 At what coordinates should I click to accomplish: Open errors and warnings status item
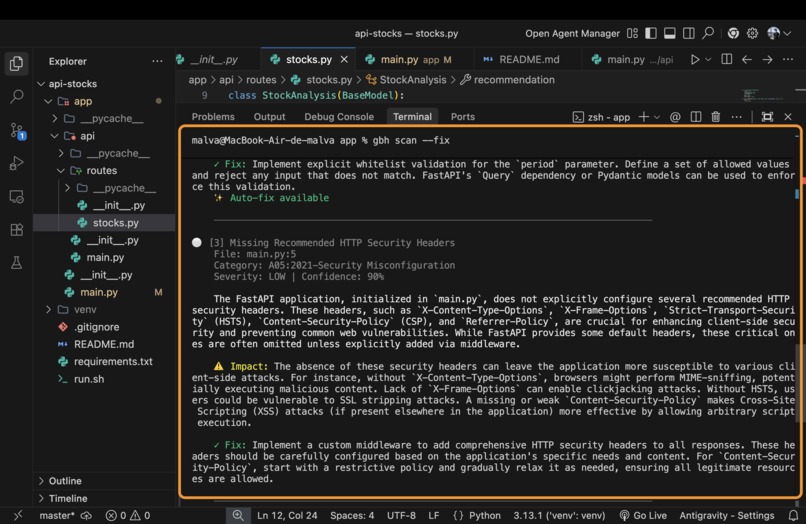click(127, 515)
